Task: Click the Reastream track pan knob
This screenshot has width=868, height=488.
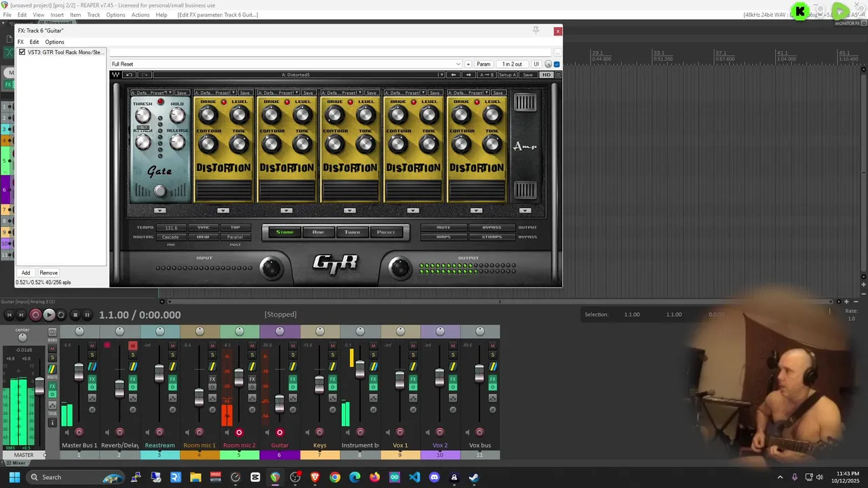Action: (x=159, y=331)
